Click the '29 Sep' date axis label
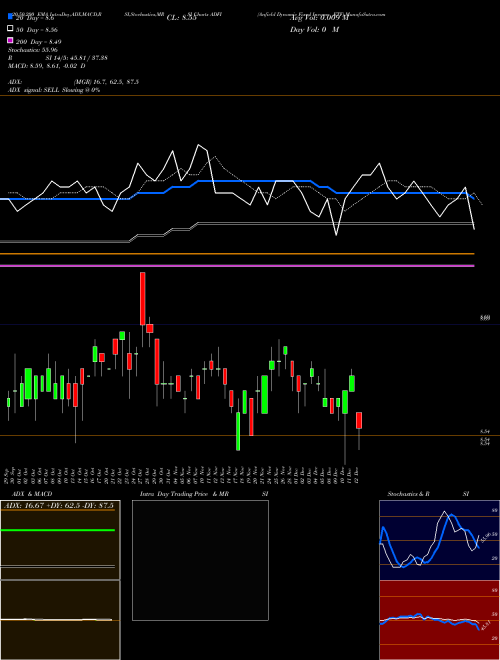The height and width of the screenshot is (660, 500). click(8, 475)
